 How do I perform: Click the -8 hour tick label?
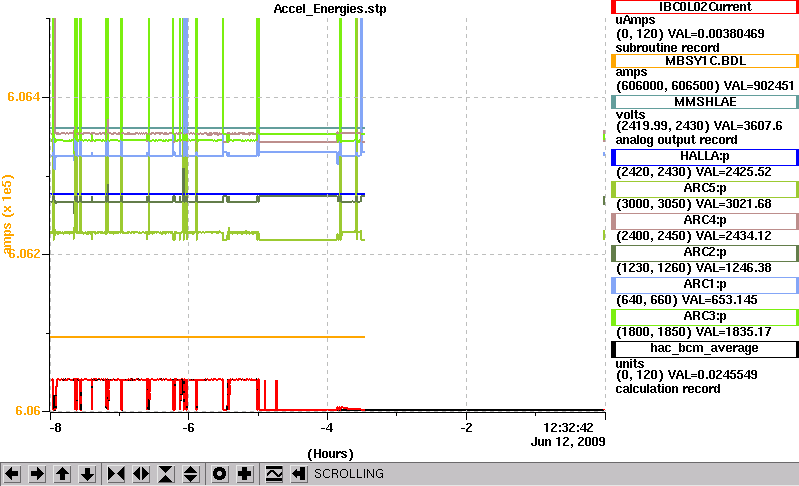pyautogui.click(x=55, y=428)
